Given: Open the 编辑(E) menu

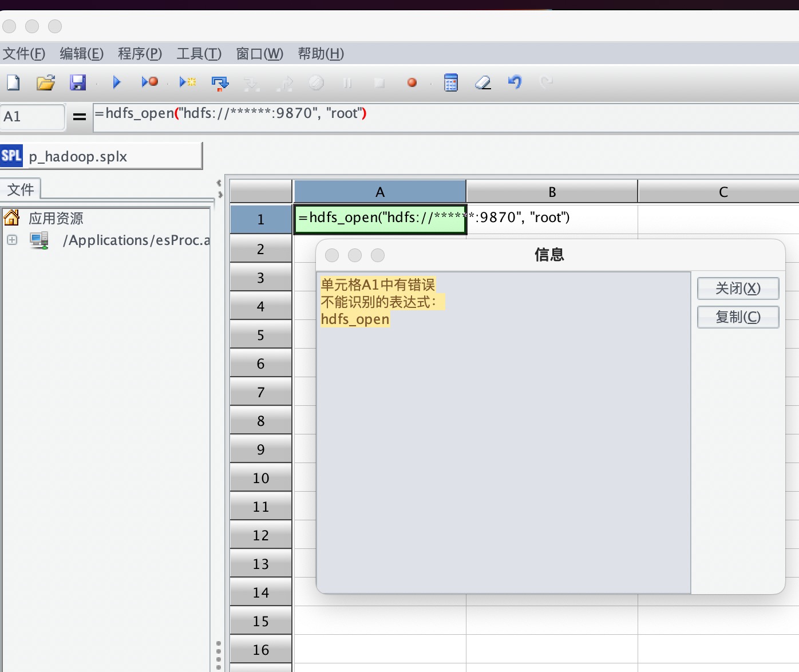Looking at the screenshot, I should [x=82, y=54].
